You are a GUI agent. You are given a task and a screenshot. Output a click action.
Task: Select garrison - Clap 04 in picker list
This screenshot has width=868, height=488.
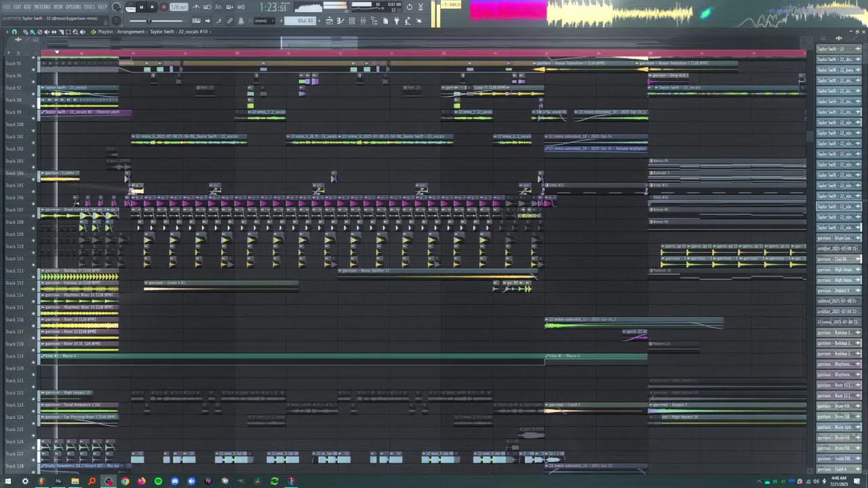tap(838, 259)
